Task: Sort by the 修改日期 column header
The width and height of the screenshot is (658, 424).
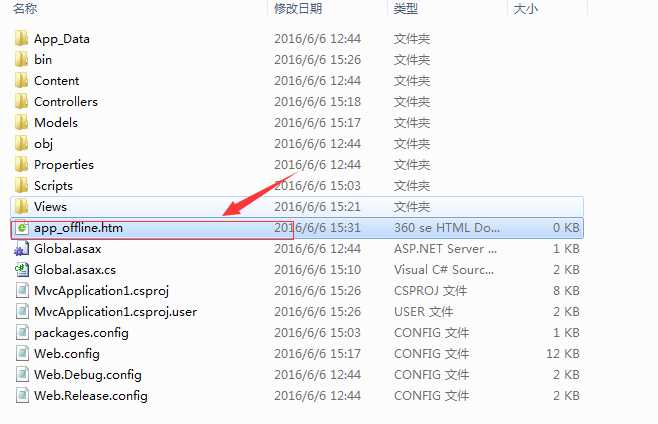Action: (298, 8)
